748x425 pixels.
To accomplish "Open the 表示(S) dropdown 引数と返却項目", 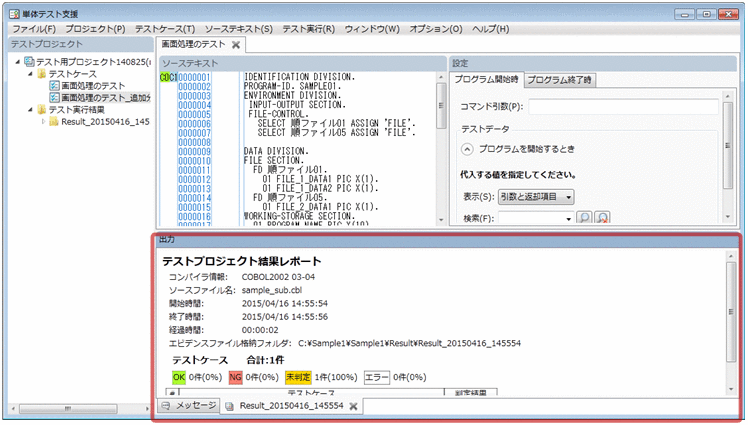I will 536,197.
